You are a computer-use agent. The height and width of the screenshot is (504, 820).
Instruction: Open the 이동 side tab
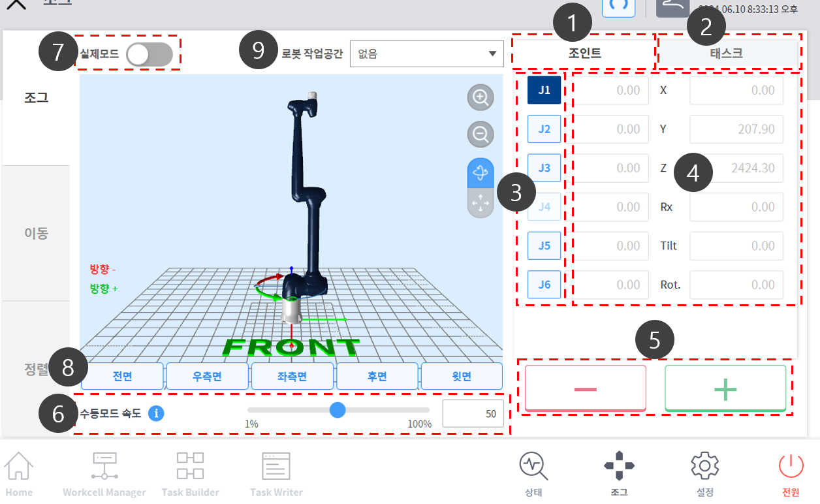click(36, 233)
